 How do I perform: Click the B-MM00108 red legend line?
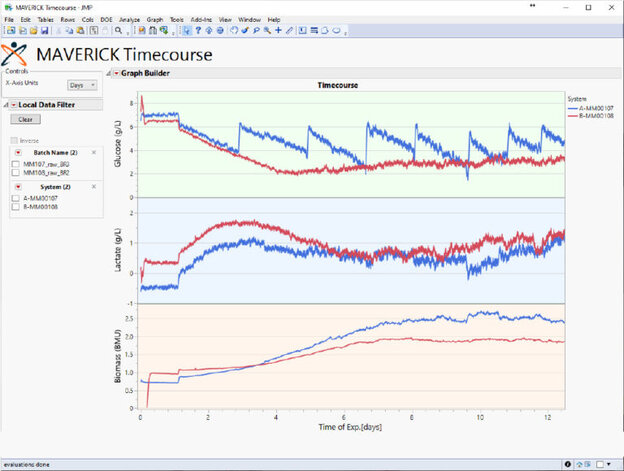(x=572, y=116)
